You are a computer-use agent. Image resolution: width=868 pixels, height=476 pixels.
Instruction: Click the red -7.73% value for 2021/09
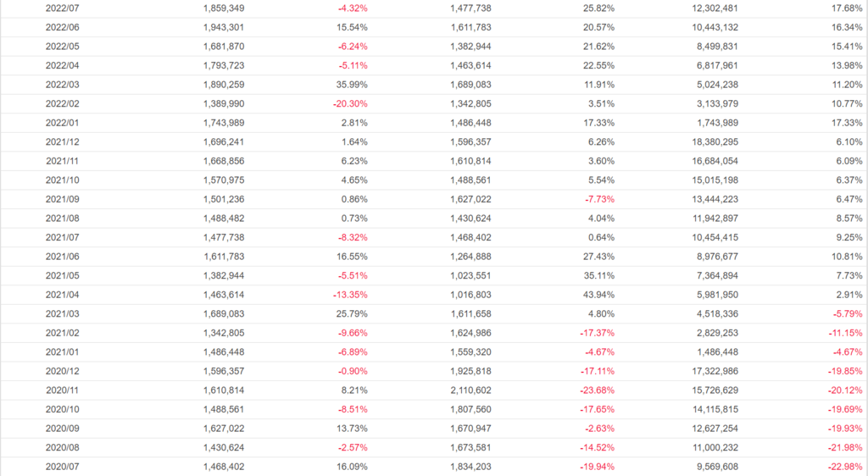(x=598, y=199)
